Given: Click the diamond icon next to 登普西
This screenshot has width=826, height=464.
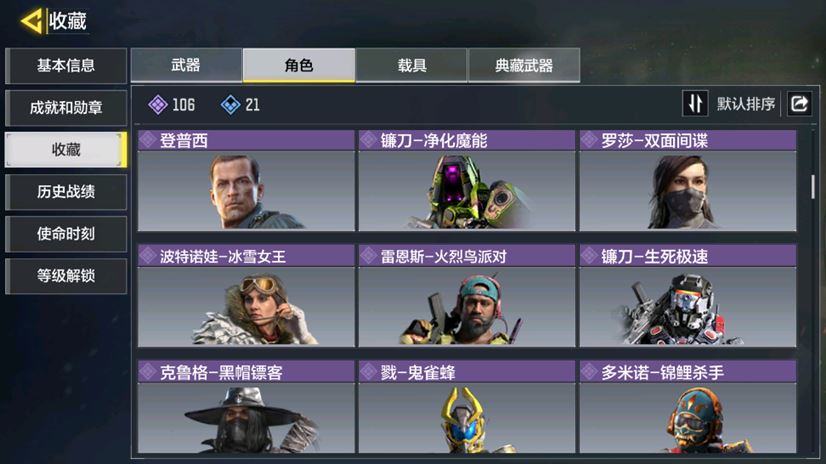Looking at the screenshot, I should pos(149,140).
